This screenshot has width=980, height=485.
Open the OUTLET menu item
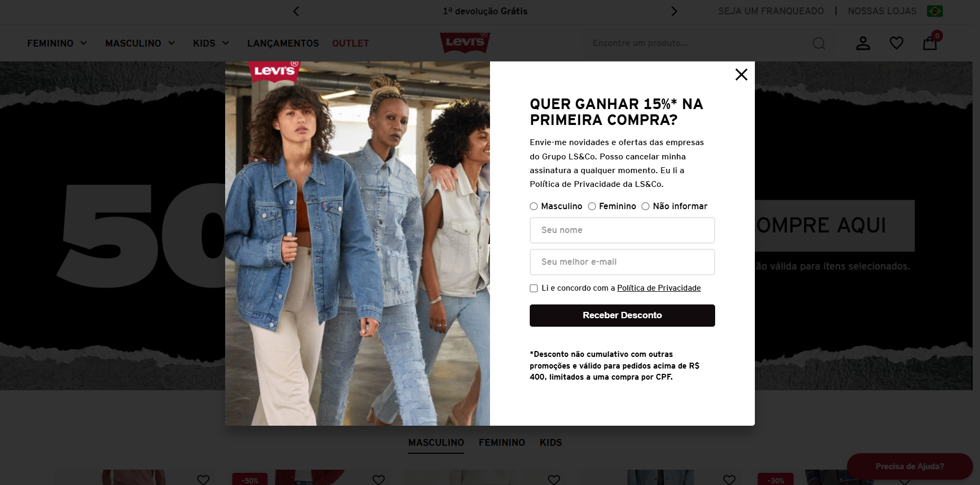point(351,43)
